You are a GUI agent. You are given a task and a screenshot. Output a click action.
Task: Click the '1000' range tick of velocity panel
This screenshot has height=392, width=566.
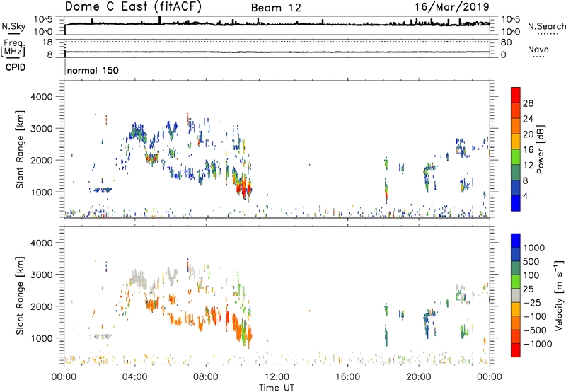point(41,338)
